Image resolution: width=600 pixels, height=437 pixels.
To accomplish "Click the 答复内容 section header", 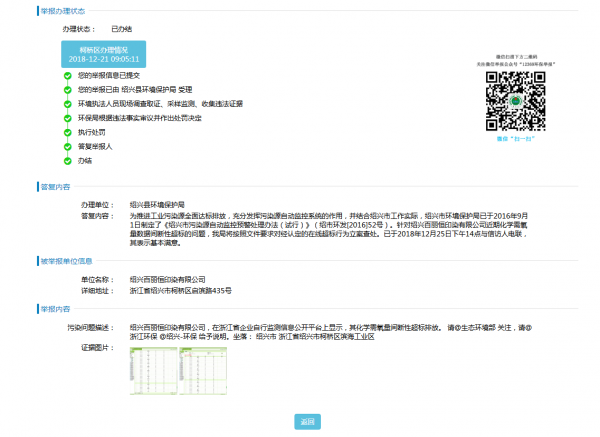I will click(x=54, y=186).
